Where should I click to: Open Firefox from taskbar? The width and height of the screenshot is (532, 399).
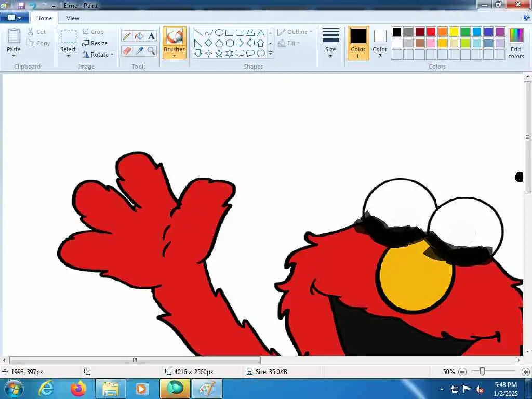point(78,389)
